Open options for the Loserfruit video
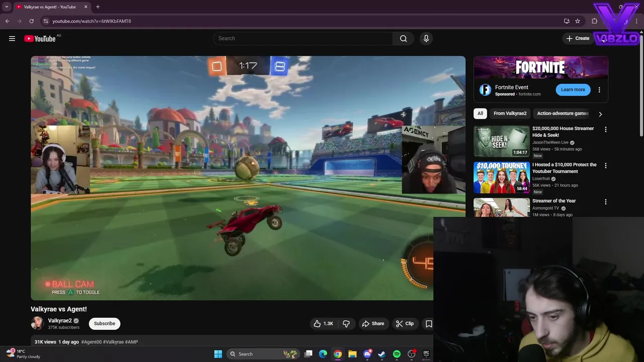644x362 pixels. coord(606,165)
